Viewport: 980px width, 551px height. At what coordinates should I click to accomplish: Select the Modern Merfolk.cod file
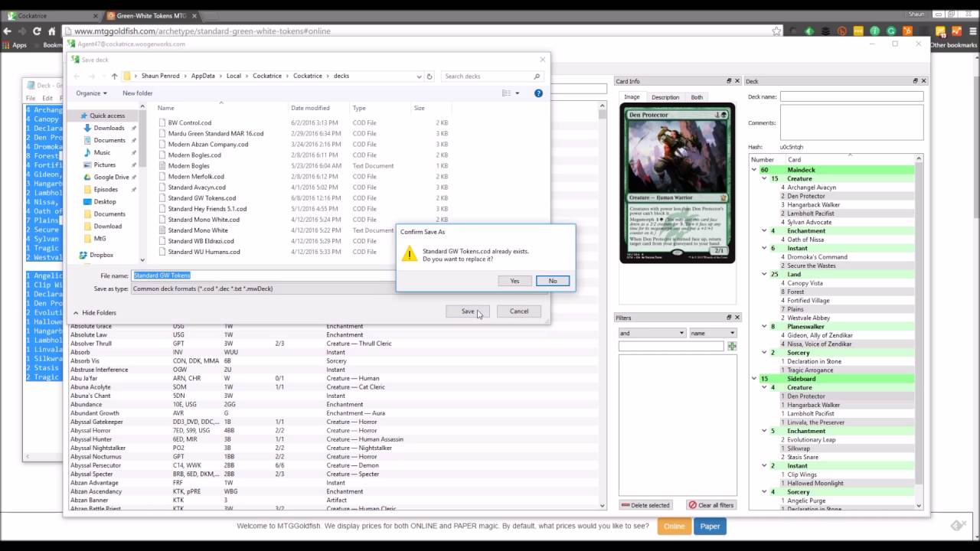(x=194, y=177)
